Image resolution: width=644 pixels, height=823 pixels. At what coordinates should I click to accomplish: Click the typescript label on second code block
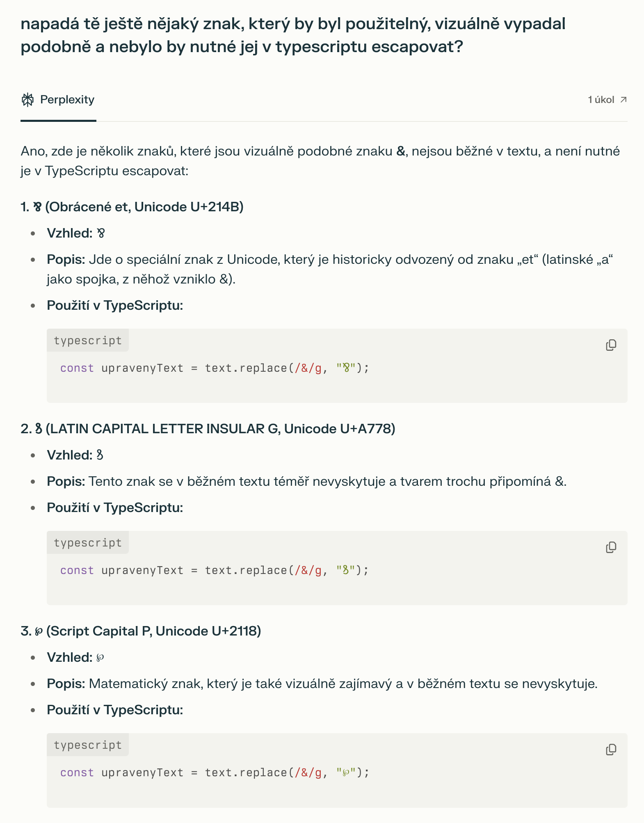pyautogui.click(x=88, y=543)
